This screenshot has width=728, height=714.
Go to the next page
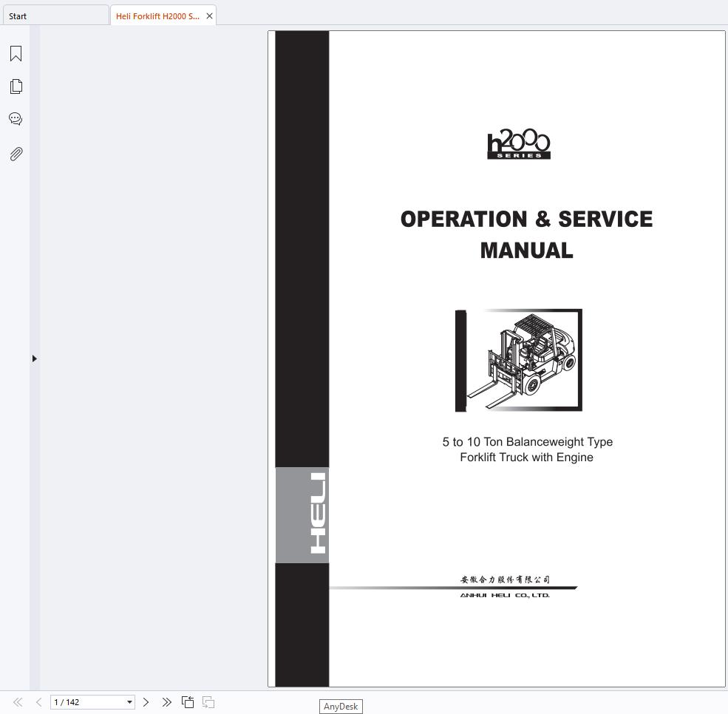[146, 702]
